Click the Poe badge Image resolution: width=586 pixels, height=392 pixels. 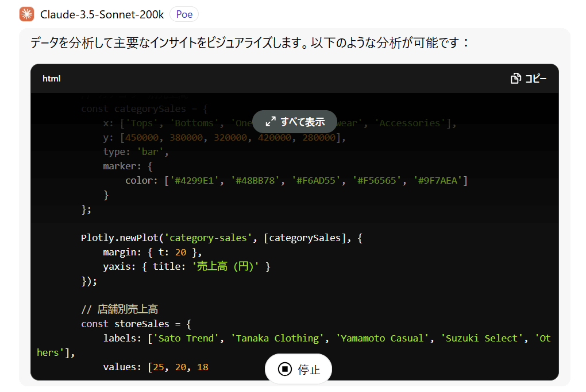pos(184,14)
